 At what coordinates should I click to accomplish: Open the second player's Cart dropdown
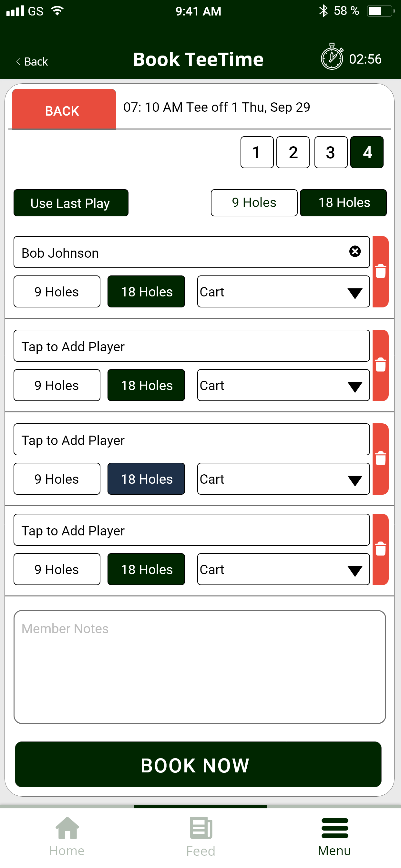(283, 385)
